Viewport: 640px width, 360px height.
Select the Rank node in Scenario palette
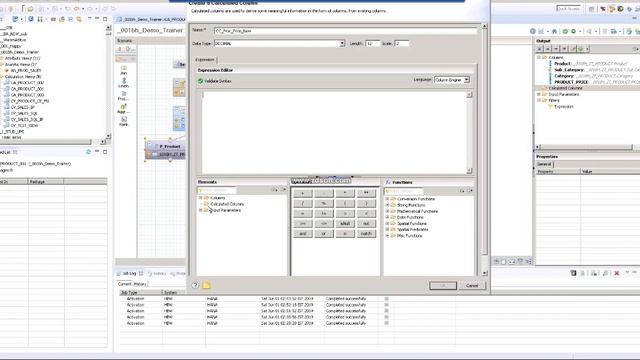coord(124,121)
